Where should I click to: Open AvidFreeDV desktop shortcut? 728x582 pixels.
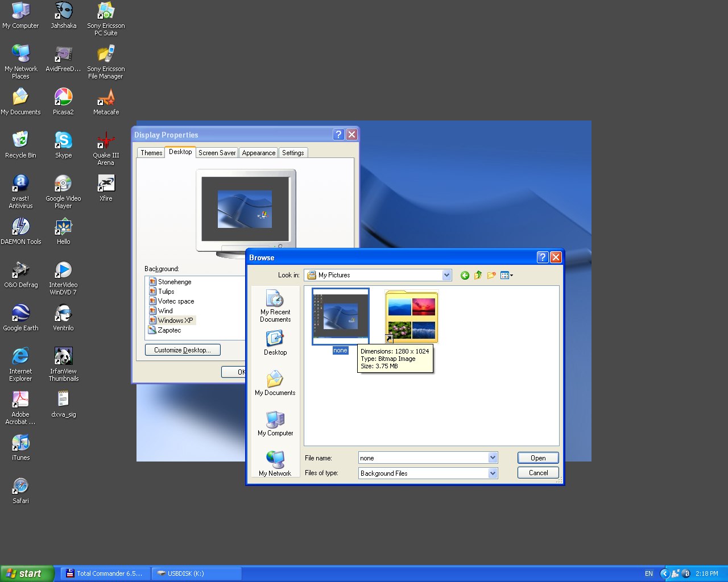tap(63, 59)
